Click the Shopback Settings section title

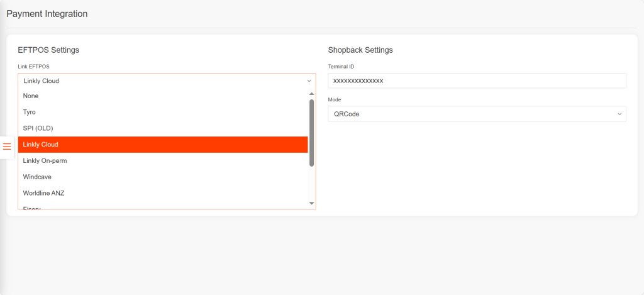pyautogui.click(x=360, y=50)
